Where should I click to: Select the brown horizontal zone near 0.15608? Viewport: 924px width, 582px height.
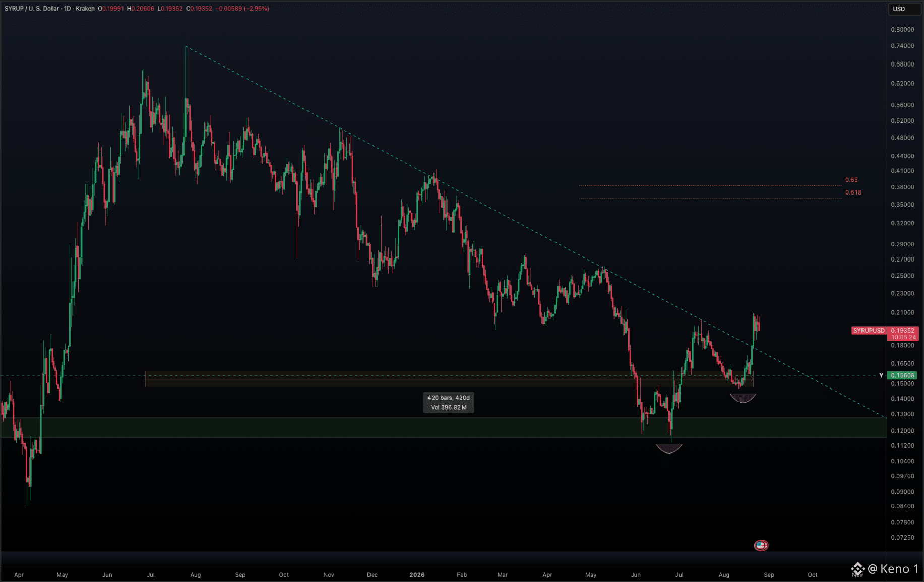pyautogui.click(x=449, y=379)
